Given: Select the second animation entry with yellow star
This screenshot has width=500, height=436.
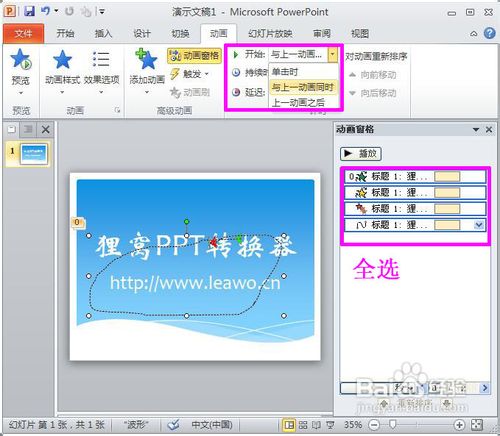Looking at the screenshot, I should pyautogui.click(x=414, y=192).
